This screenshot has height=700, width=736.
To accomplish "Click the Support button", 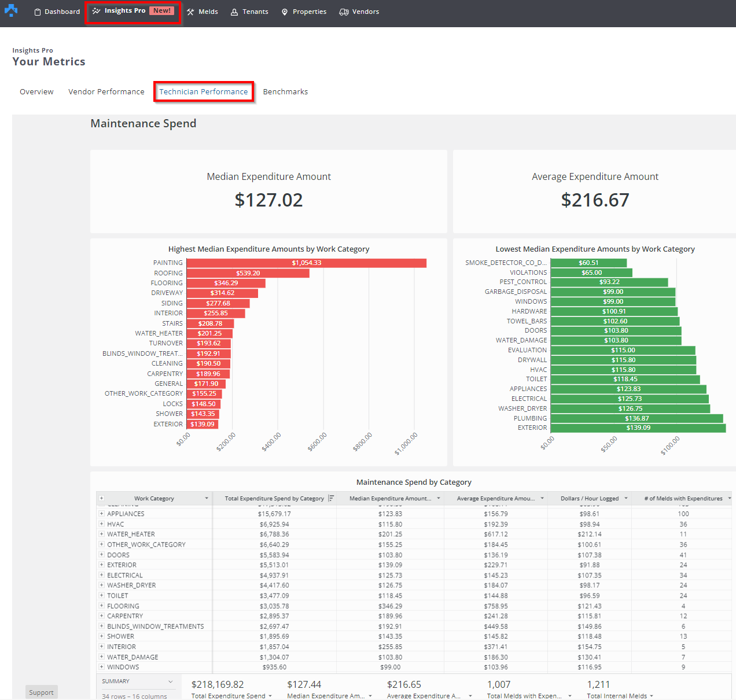I will click(41, 692).
